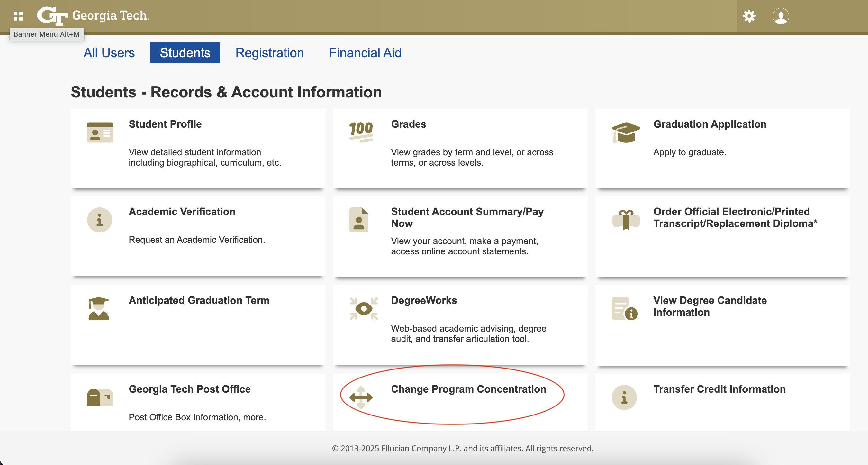Switch to the All Users tab

click(109, 53)
